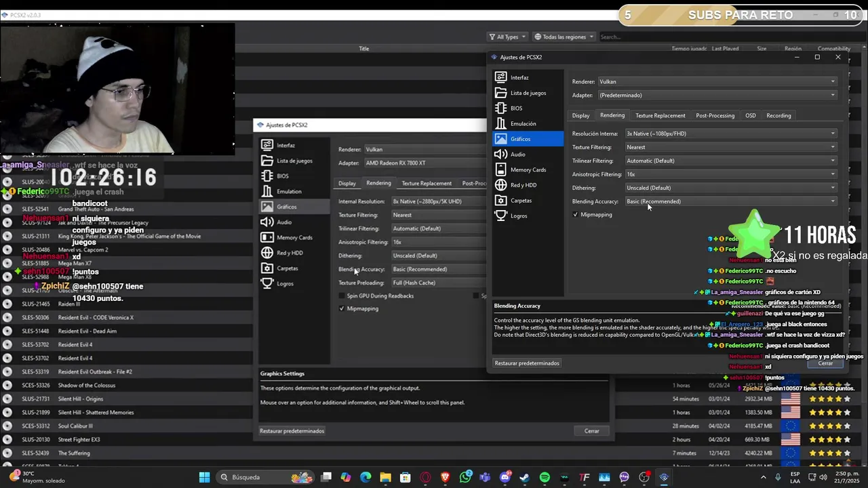The height and width of the screenshot is (488, 868).
Task: Open Steam from the taskbar
Action: [524, 477]
